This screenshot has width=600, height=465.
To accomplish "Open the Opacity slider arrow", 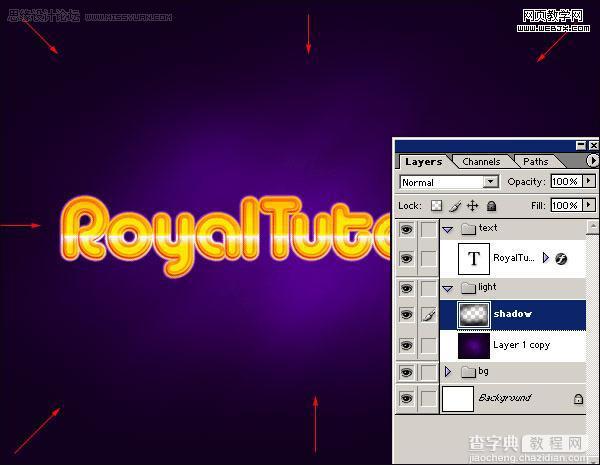I will pyautogui.click(x=589, y=181).
